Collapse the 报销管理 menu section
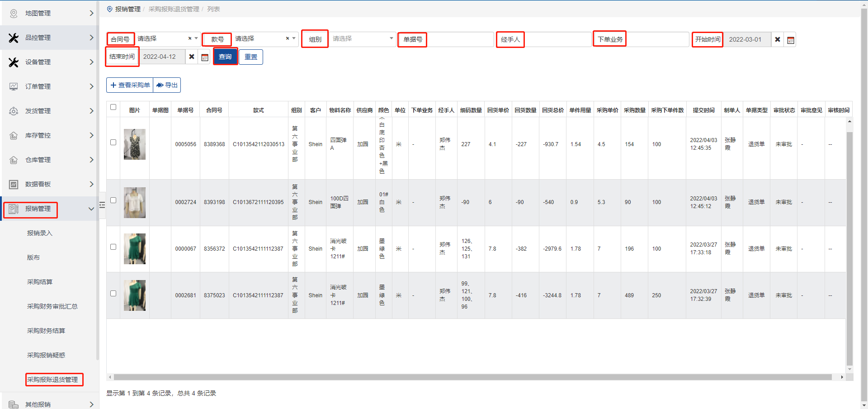The width and height of the screenshot is (868, 409). pyautogui.click(x=91, y=209)
